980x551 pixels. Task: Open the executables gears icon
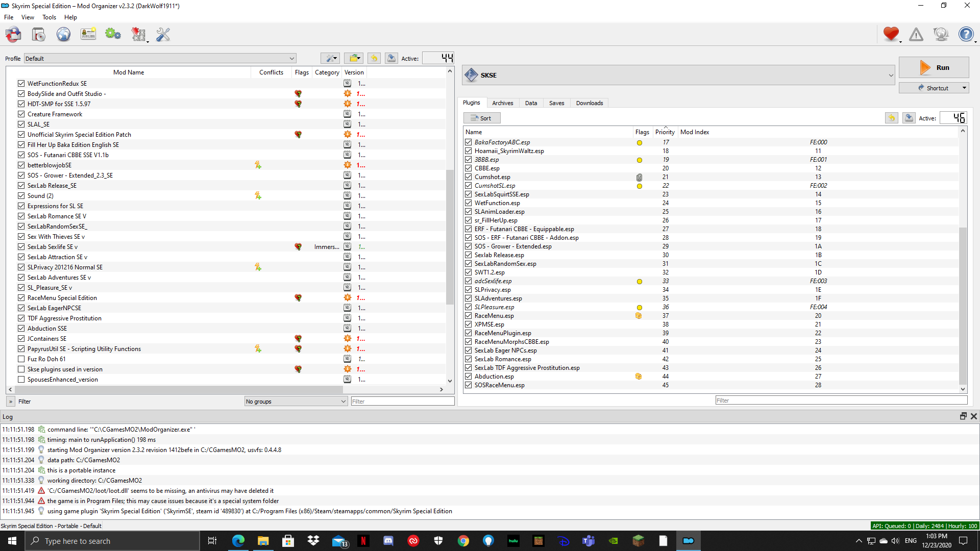tap(113, 35)
